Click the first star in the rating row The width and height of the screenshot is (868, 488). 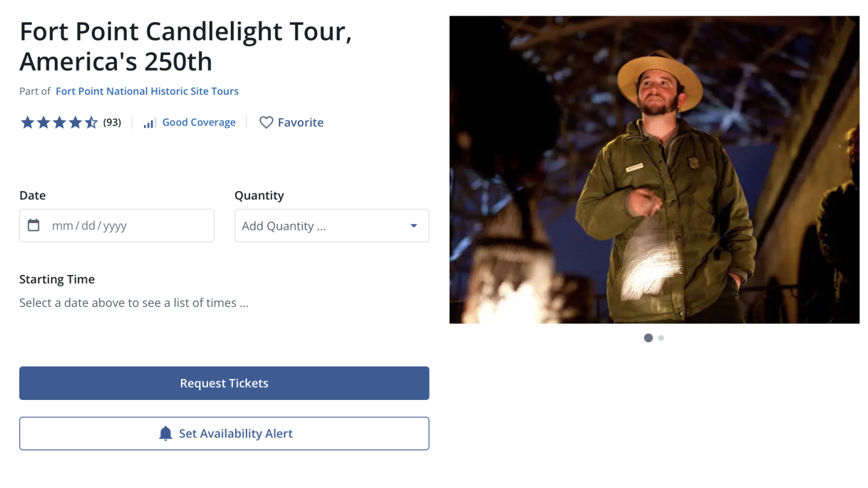point(27,122)
